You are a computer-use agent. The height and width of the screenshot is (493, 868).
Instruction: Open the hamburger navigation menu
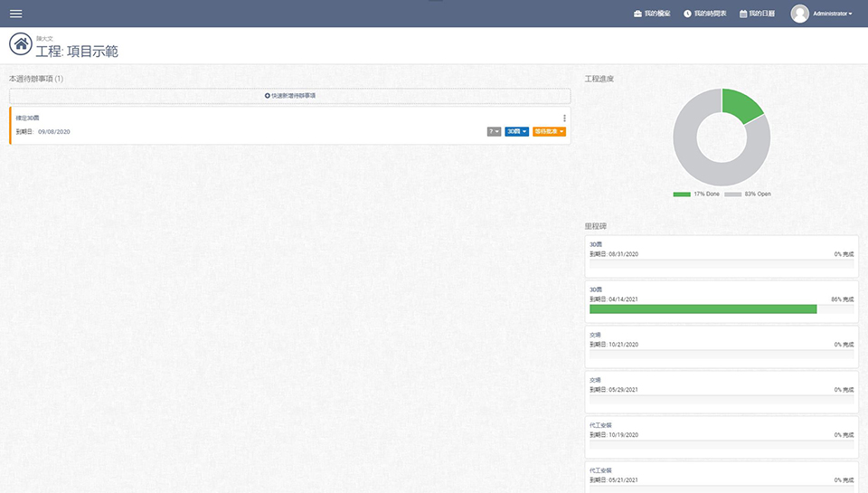point(15,14)
